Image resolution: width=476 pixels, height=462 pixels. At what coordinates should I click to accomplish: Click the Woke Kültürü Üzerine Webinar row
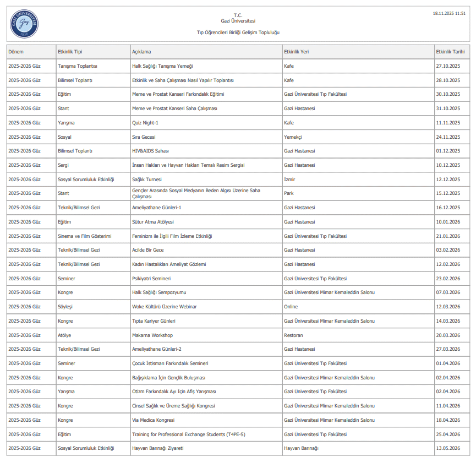coord(164,307)
